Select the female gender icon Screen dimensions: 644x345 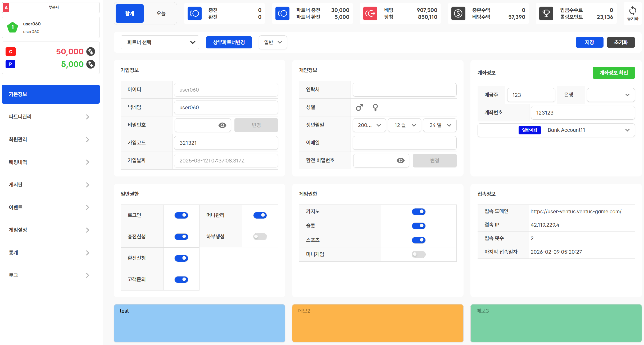pos(375,107)
